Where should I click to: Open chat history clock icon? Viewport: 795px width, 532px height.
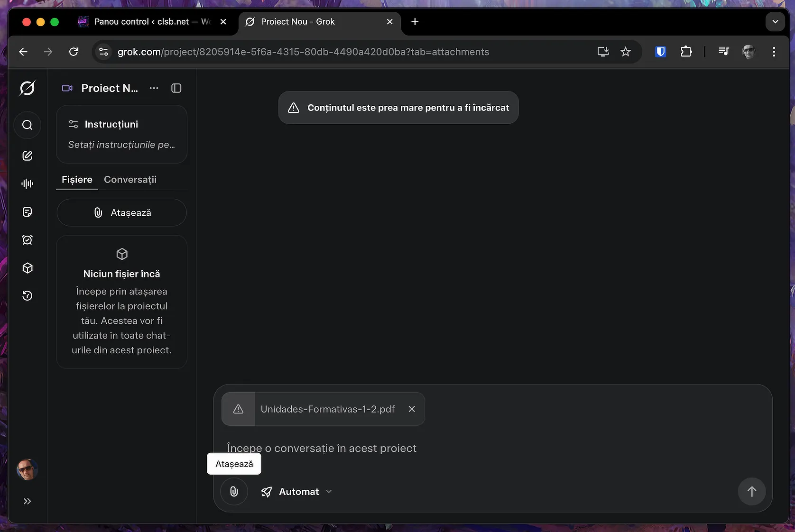(x=28, y=296)
